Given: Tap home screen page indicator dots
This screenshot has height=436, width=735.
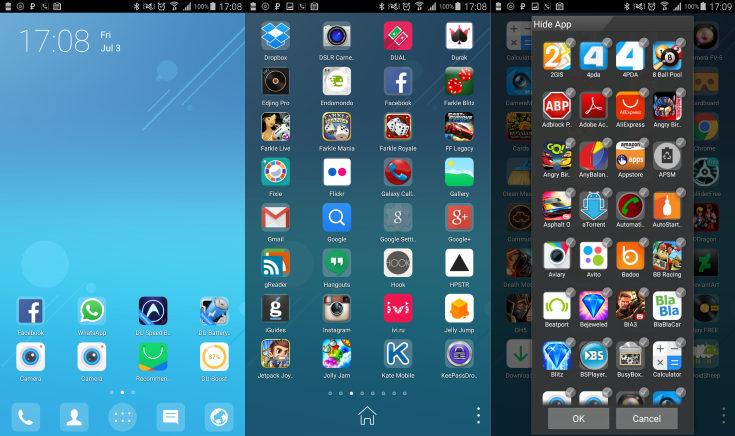Looking at the screenshot, I should click(122, 392).
